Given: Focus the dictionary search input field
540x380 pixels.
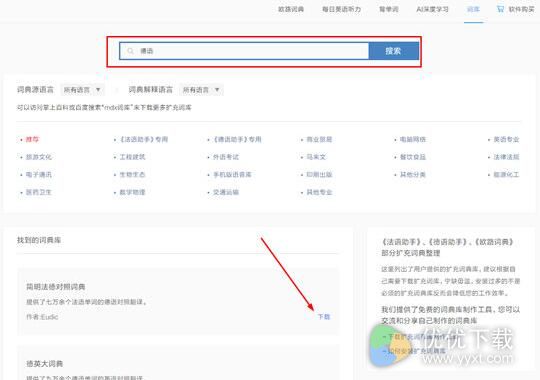Looking at the screenshot, I should (244, 51).
